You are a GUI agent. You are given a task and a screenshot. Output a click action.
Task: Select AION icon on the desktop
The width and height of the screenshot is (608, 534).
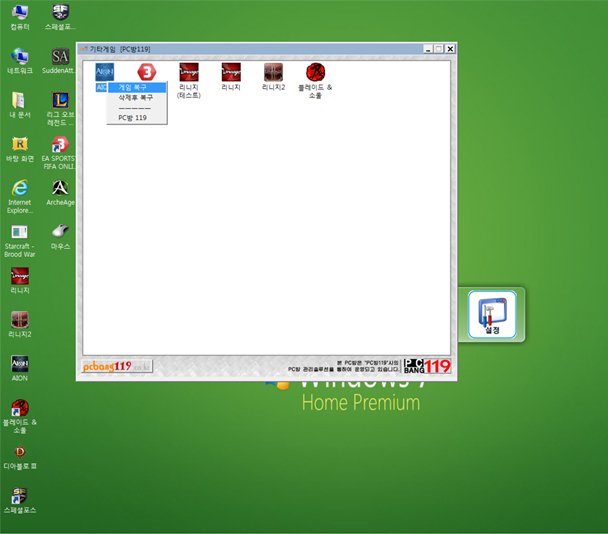[x=20, y=368]
